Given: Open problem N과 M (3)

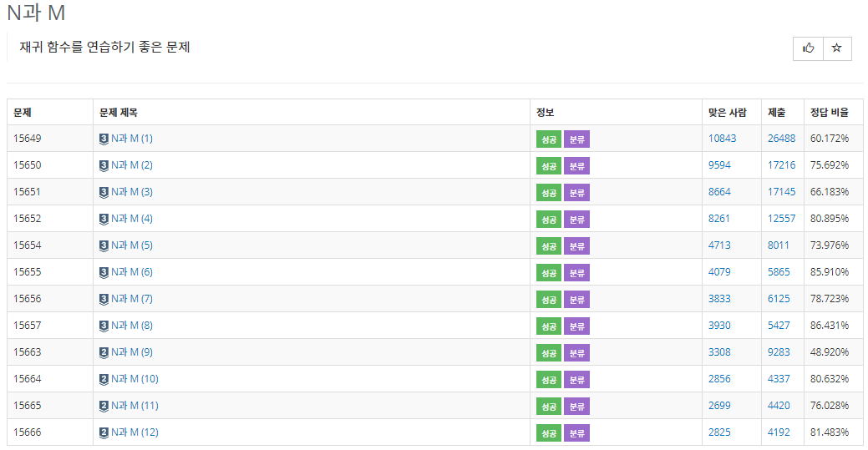Looking at the screenshot, I should pyautogui.click(x=132, y=191).
